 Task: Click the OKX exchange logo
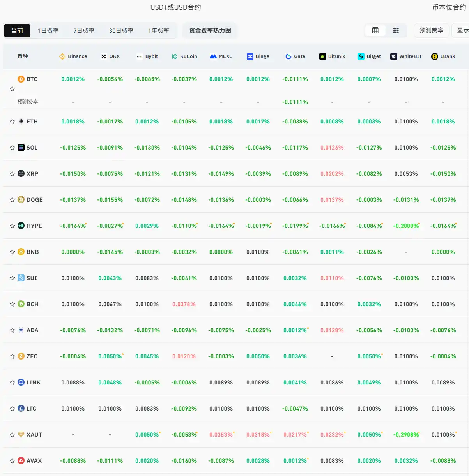coord(104,56)
